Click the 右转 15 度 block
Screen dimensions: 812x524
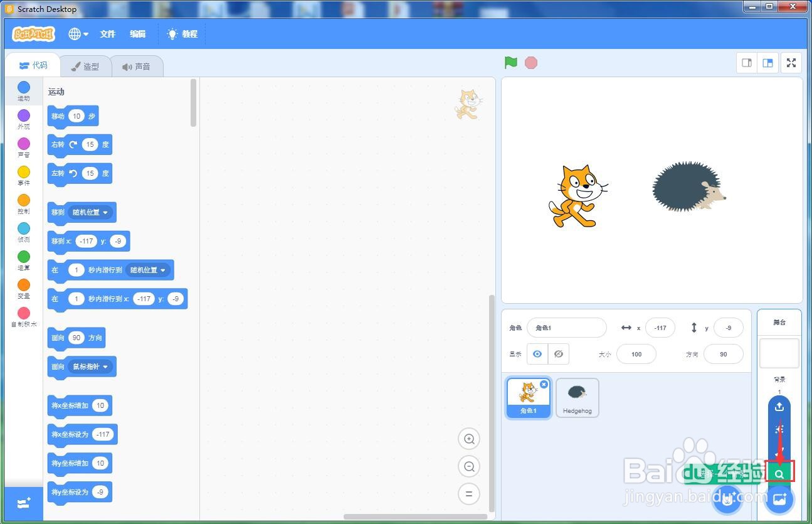click(80, 145)
